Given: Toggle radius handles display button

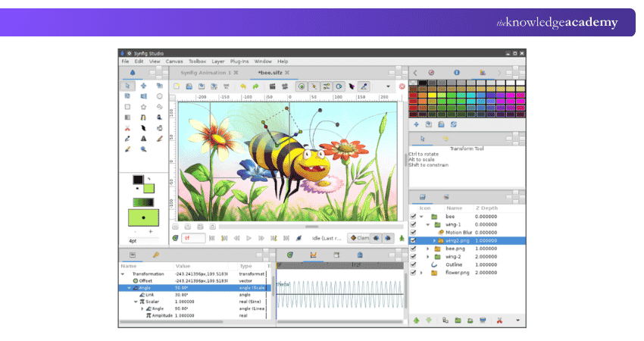Looking at the screenshot, I should (x=339, y=86).
